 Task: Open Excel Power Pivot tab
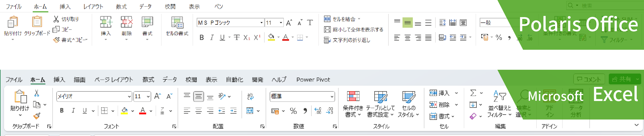pyautogui.click(x=313, y=80)
